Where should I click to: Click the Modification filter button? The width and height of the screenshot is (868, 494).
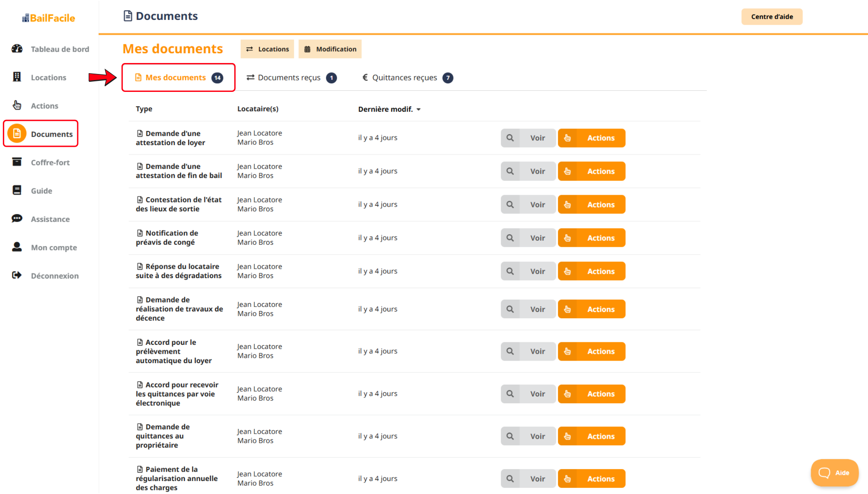point(330,49)
